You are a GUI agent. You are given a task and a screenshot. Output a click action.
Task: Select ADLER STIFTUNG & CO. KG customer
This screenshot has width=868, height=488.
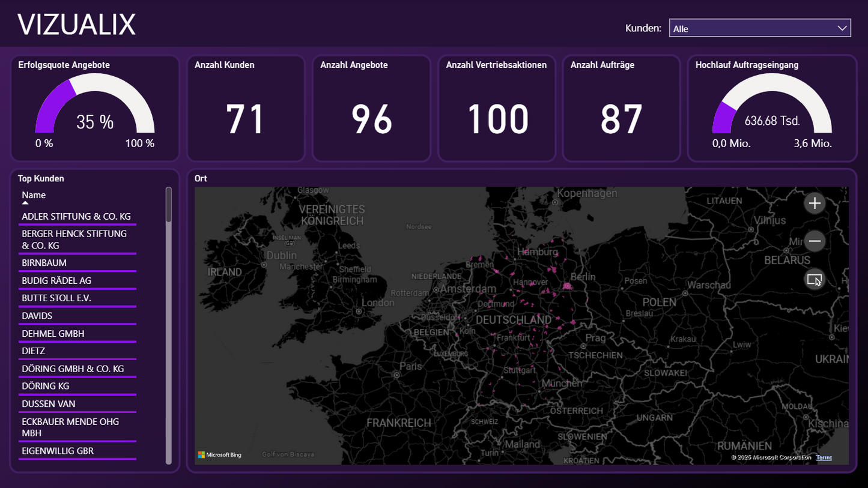[76, 216]
